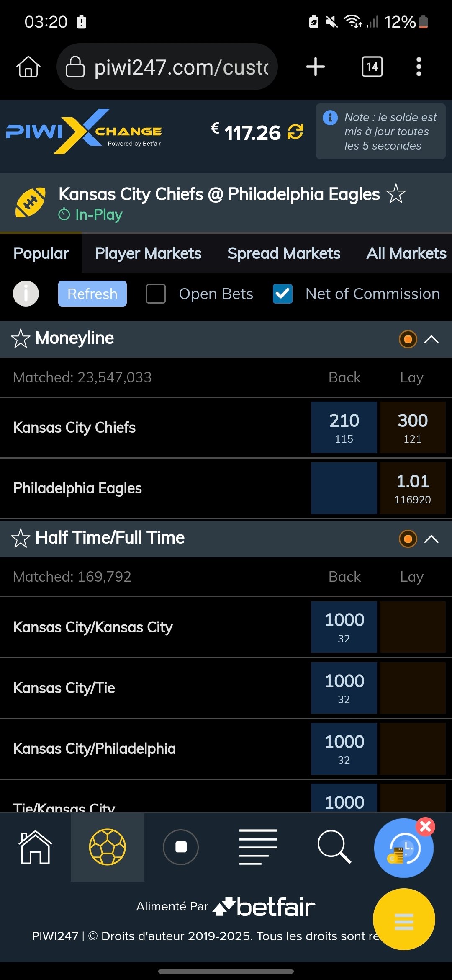
Task: Open the sports ball icon in bottom bar
Action: (108, 847)
